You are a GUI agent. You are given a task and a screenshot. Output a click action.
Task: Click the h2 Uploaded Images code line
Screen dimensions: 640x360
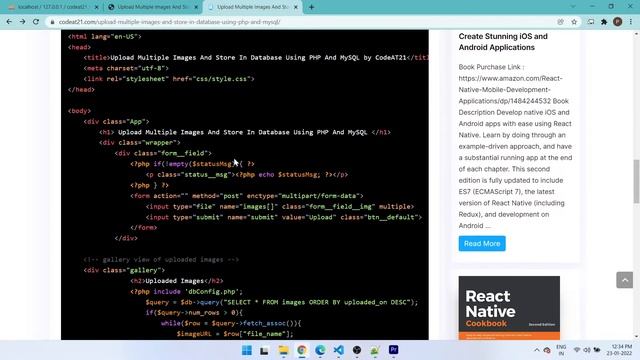point(177,280)
